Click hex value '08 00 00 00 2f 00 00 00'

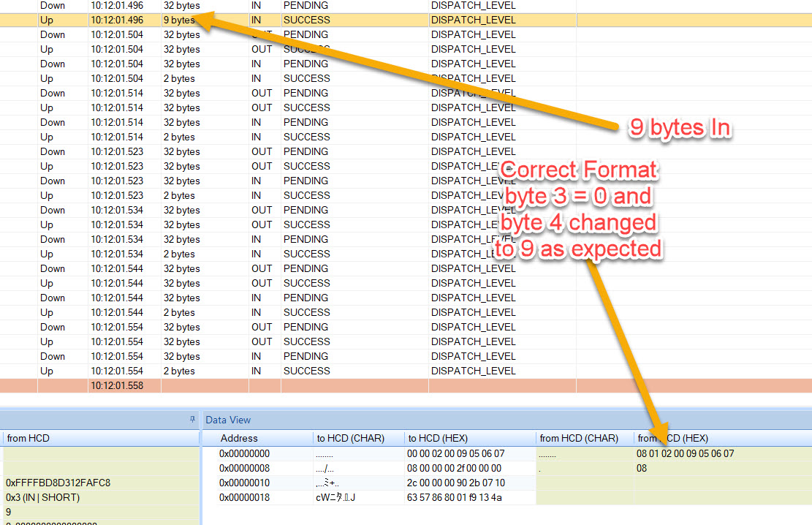(454, 468)
